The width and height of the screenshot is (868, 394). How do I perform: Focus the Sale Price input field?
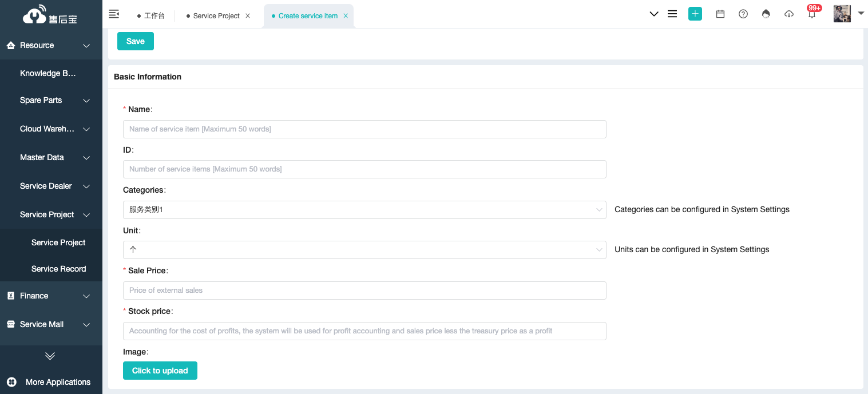point(364,290)
